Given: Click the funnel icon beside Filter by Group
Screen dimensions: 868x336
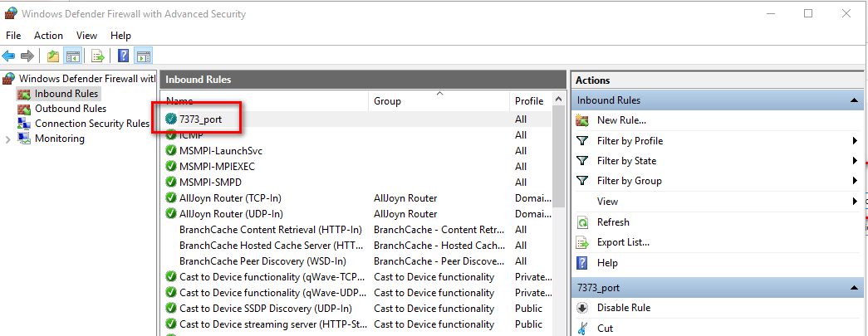Looking at the screenshot, I should click(x=582, y=181).
